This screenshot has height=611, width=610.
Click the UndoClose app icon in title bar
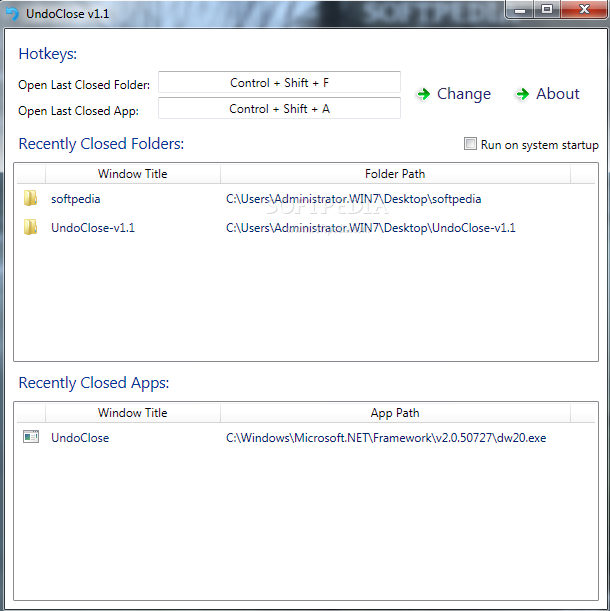pyautogui.click(x=12, y=14)
